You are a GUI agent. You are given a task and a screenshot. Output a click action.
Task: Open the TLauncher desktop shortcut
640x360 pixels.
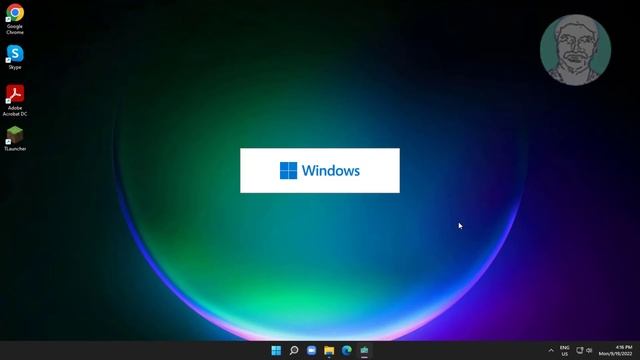pyautogui.click(x=15, y=139)
